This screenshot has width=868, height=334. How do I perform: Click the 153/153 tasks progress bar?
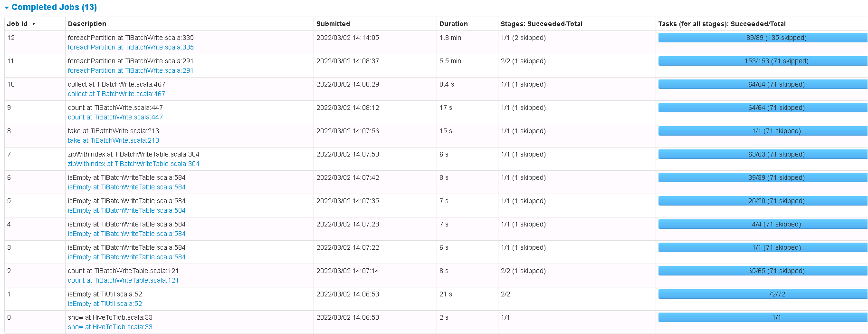pyautogui.click(x=763, y=61)
